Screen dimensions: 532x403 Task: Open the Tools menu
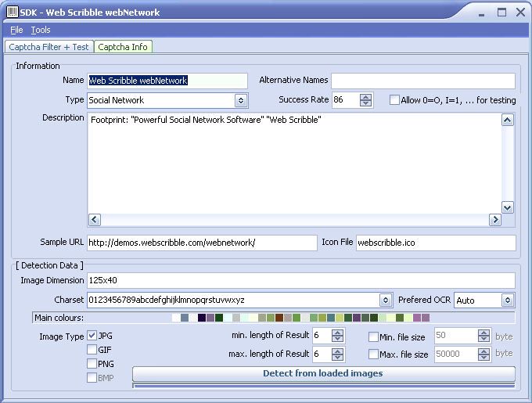pyautogui.click(x=41, y=30)
